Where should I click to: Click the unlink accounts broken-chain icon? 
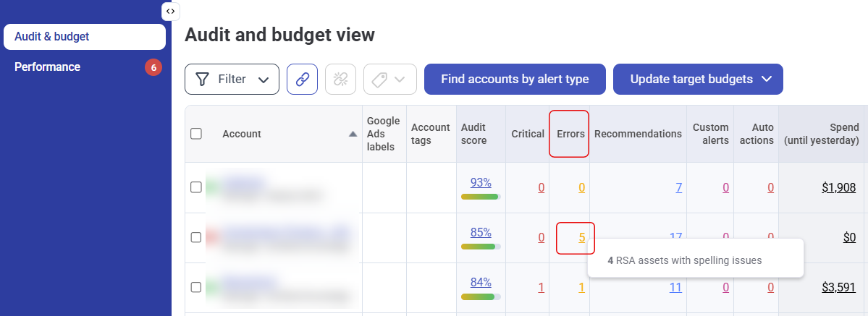[340, 80]
